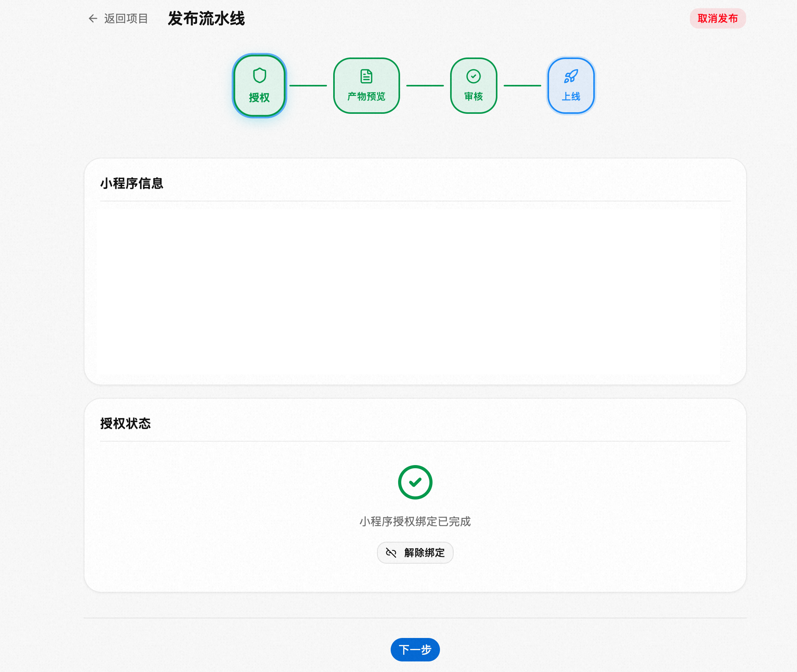
Task: Click the 解除绑定 unbind button
Action: click(415, 552)
